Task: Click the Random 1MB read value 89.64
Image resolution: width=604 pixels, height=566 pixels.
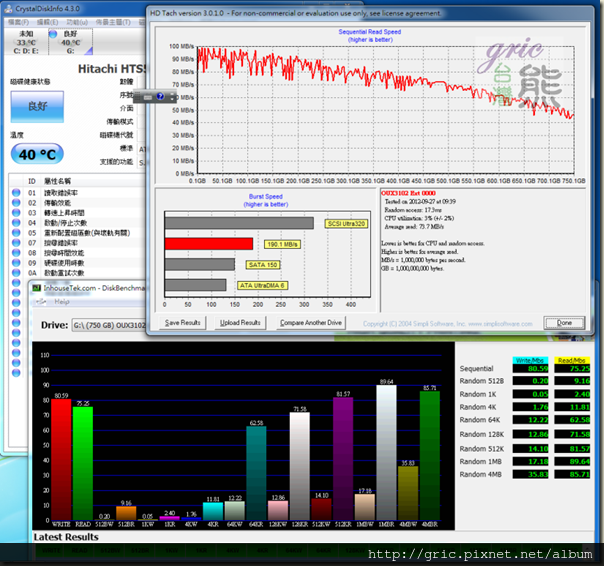Action: coord(572,461)
